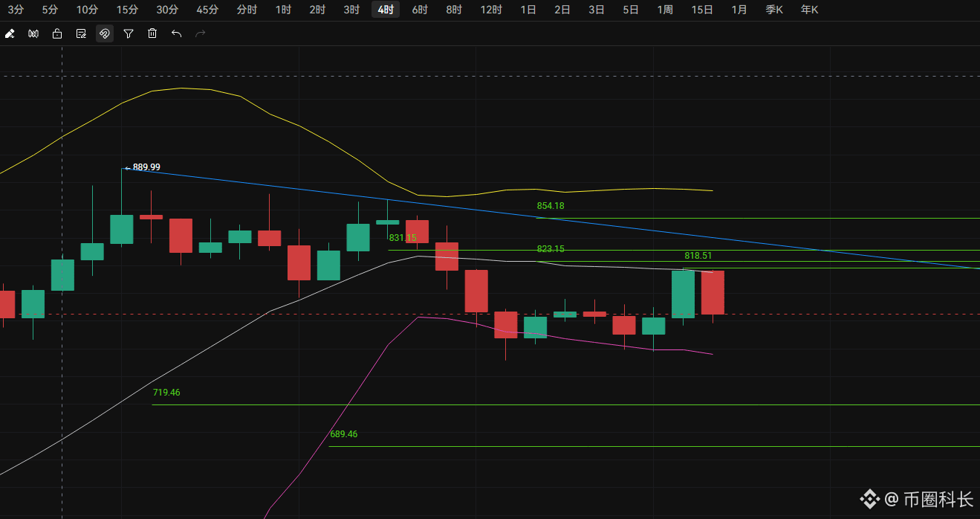Click the 719.46 support label
Viewport: 980px width, 519px height.
coord(166,393)
